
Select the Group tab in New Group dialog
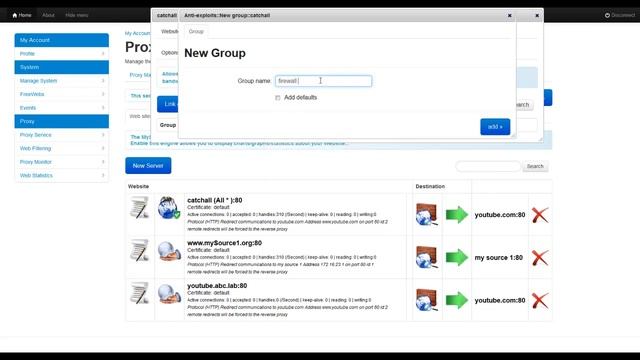click(x=196, y=31)
